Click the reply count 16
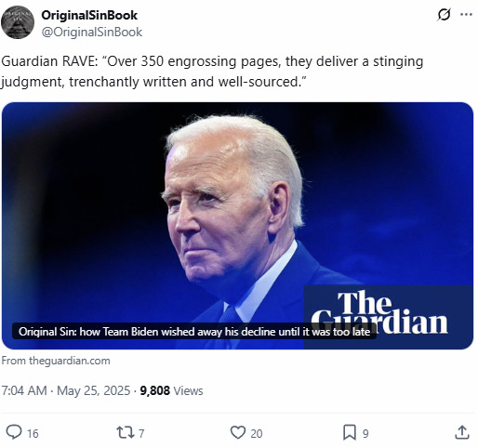The image size is (478, 448). [x=33, y=434]
